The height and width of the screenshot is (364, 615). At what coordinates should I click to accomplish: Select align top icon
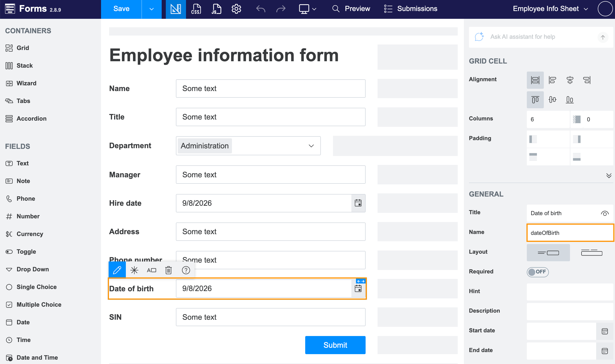[535, 100]
